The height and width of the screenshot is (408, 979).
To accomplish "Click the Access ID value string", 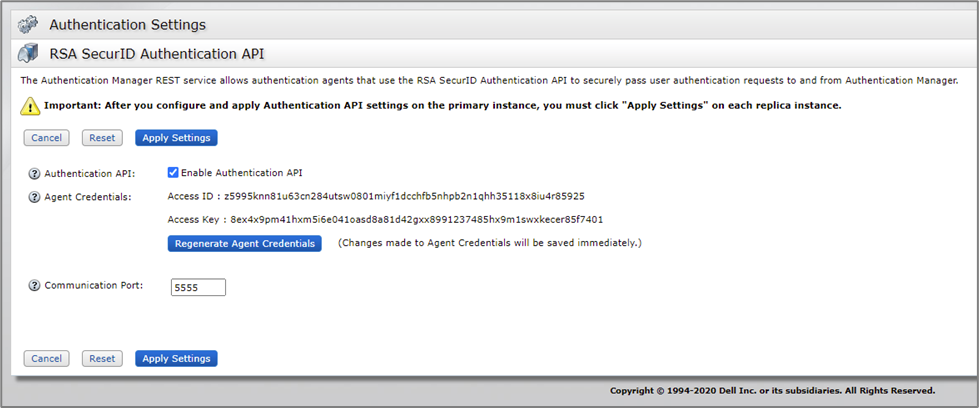I will (404, 196).
